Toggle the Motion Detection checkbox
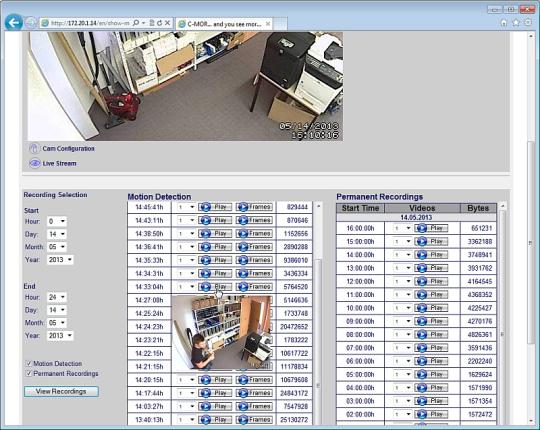This screenshot has height=430, width=540. [29, 363]
